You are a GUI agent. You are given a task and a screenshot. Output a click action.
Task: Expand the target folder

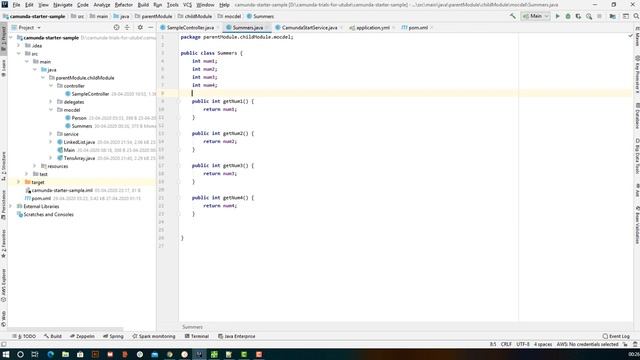(18, 182)
